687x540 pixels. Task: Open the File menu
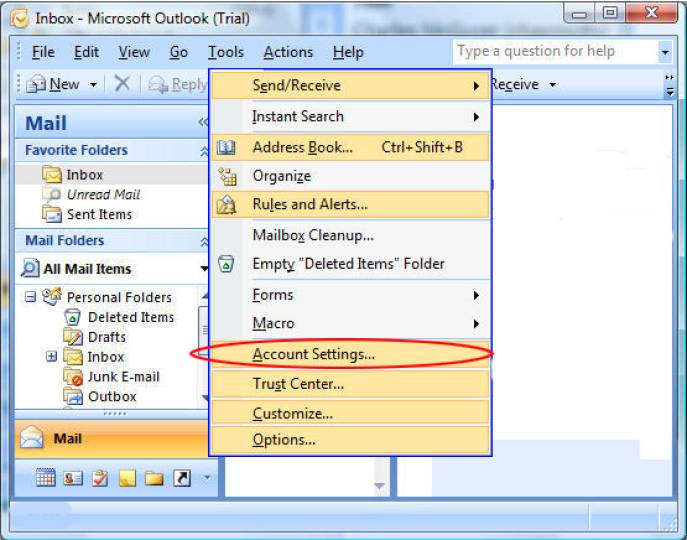coord(43,52)
